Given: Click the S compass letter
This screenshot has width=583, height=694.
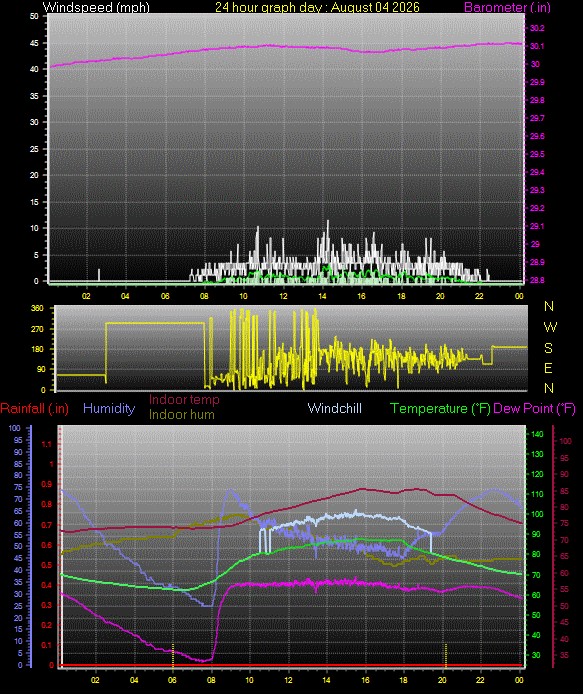Looking at the screenshot, I should 548,348.
